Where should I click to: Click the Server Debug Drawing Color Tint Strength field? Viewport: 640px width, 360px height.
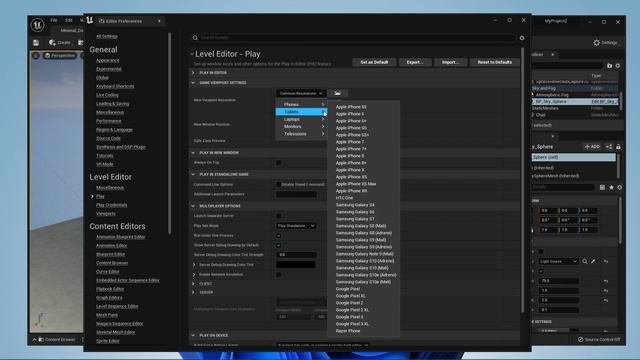pyautogui.click(x=296, y=255)
